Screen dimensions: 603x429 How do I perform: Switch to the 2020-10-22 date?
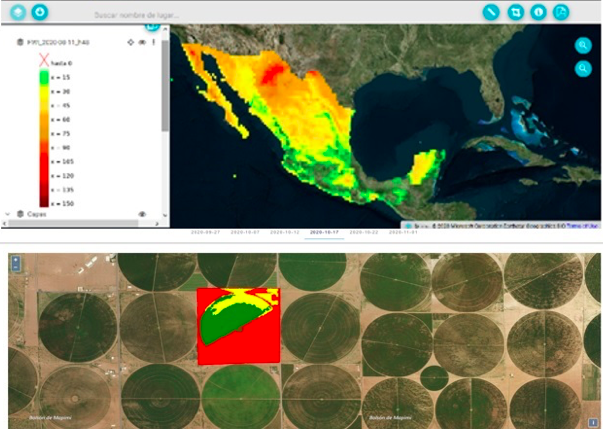pos(363,232)
